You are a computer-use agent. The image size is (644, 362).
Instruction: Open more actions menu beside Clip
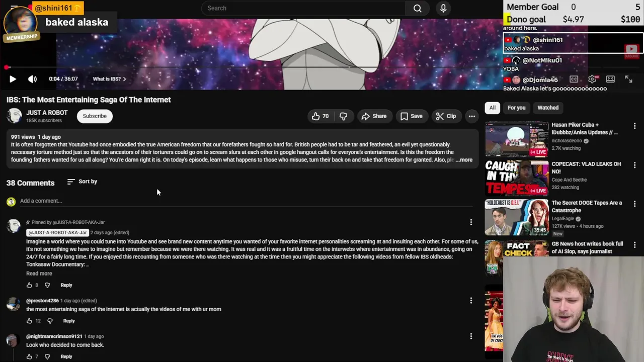472,116
